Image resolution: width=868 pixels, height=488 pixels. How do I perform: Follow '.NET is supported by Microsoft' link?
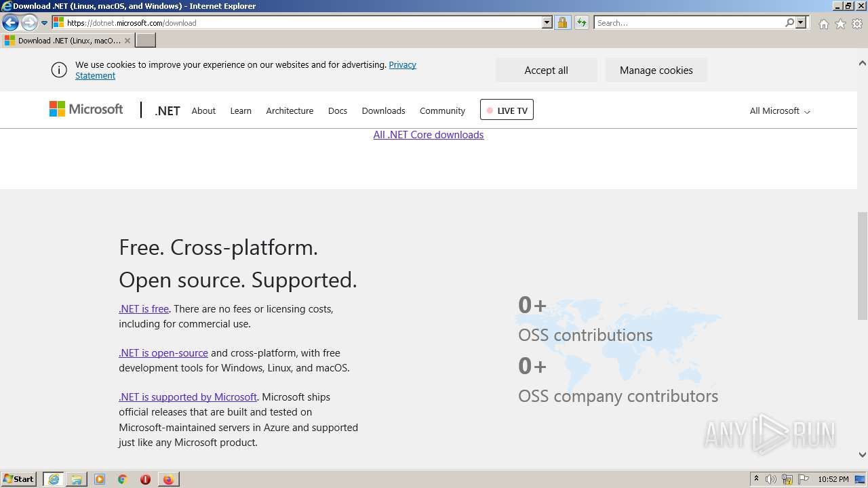[188, 396]
